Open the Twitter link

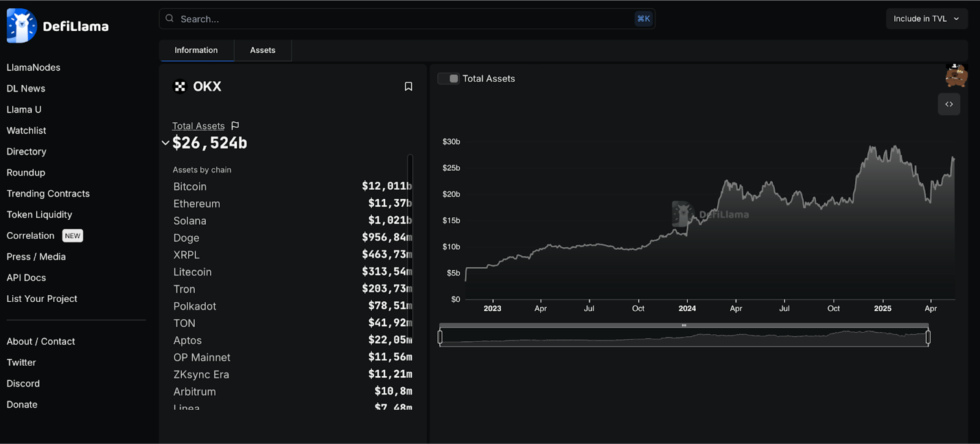coord(21,362)
